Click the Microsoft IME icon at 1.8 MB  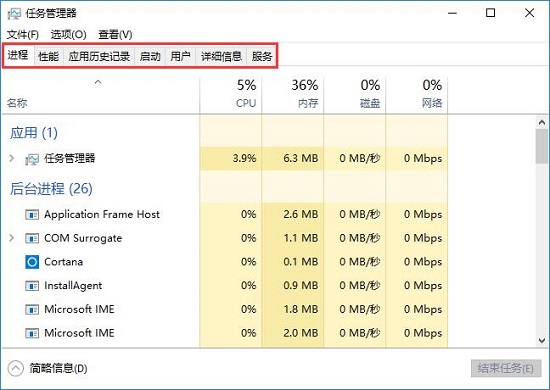pos(32,310)
